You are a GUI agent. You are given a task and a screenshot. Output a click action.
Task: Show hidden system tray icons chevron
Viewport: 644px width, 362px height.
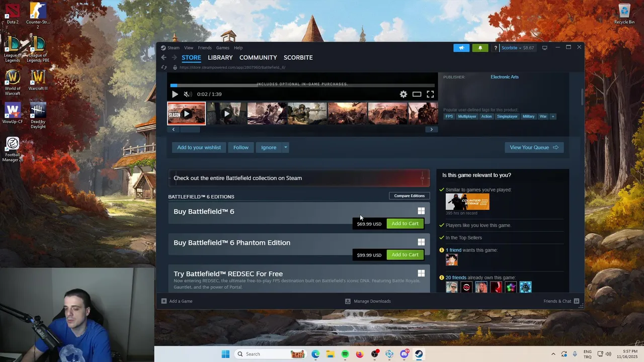click(553, 354)
